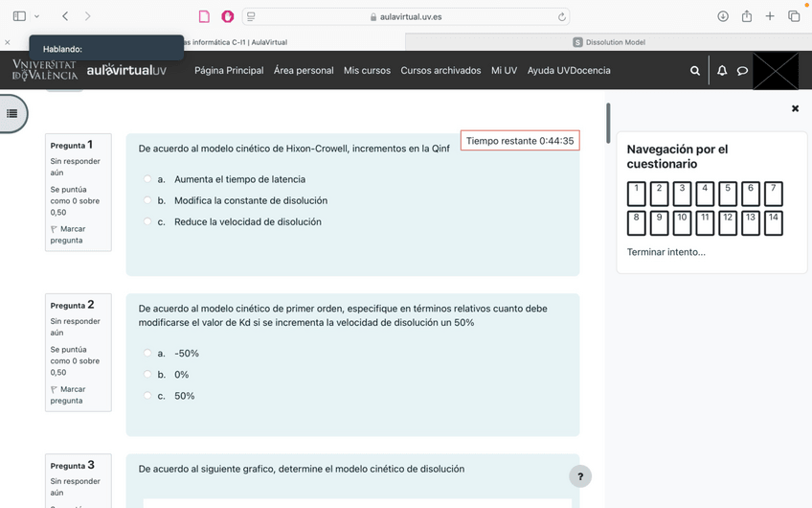Close the quiz navigation panel

795,109
